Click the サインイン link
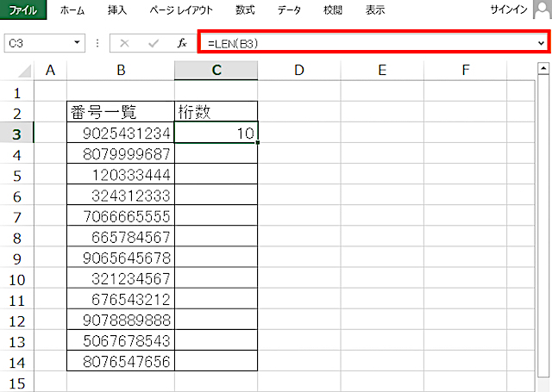552x392 pixels. (505, 11)
